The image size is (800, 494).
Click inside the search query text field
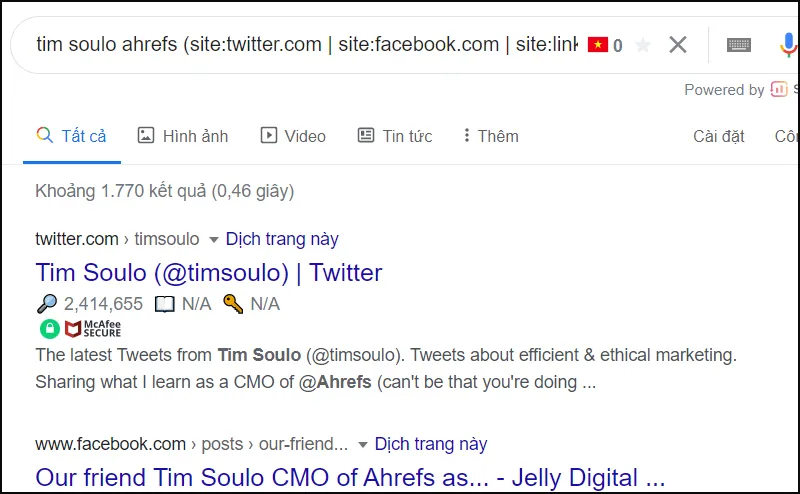[300, 45]
